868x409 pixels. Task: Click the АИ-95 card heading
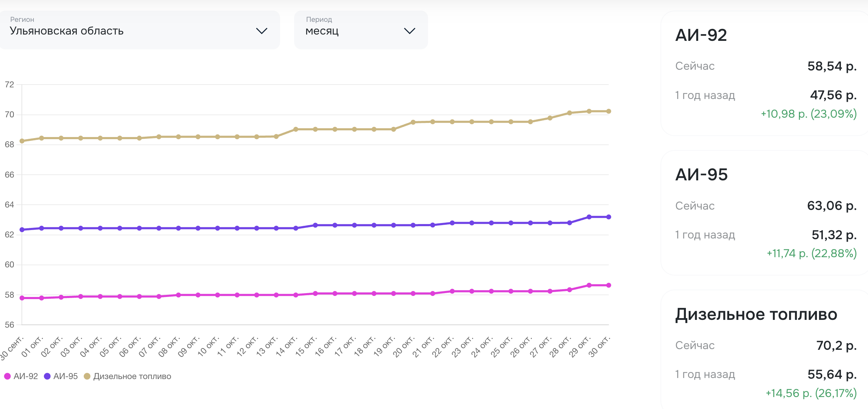click(701, 175)
